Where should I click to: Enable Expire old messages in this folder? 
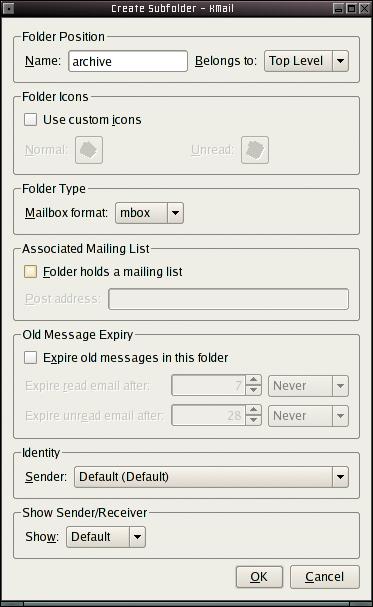point(30,358)
